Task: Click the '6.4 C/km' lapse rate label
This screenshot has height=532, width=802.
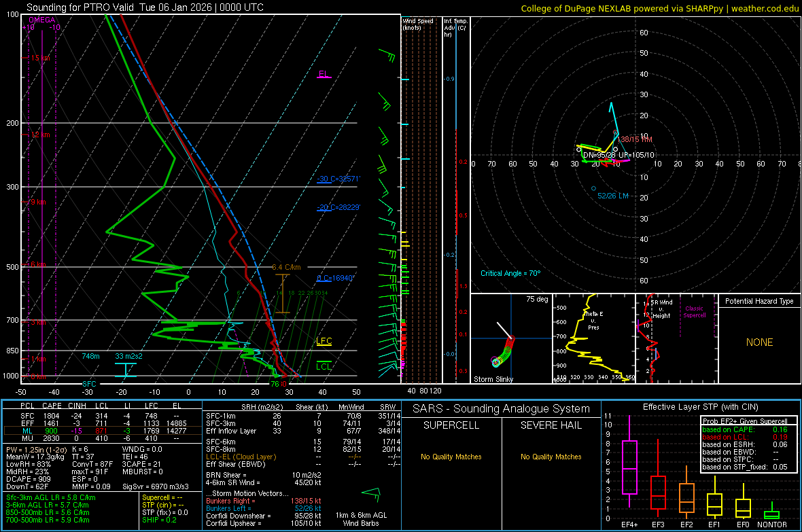Action: (286, 267)
